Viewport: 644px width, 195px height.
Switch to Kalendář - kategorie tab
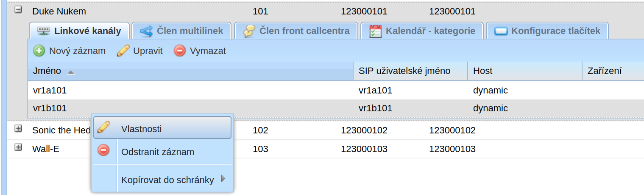coord(422,31)
